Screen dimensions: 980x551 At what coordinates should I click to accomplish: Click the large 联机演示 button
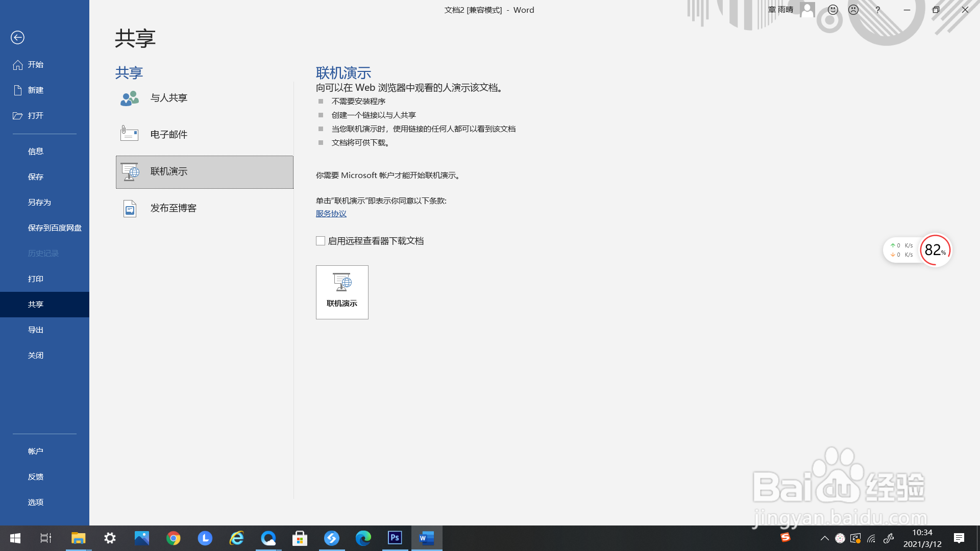tap(342, 292)
